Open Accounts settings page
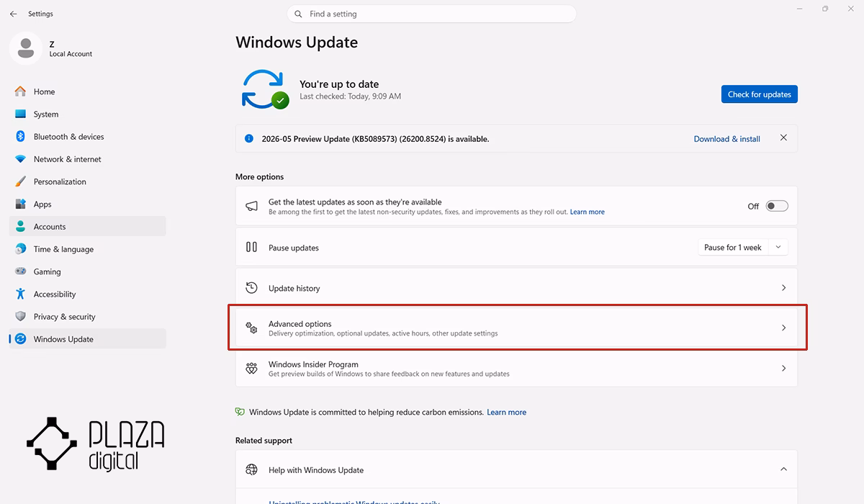864x504 pixels. 87,226
